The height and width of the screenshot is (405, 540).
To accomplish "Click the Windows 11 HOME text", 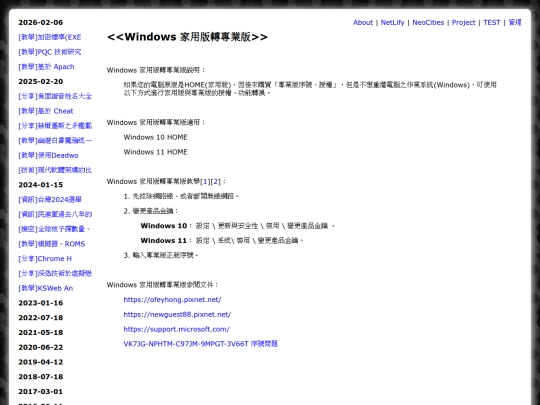I will [155, 152].
